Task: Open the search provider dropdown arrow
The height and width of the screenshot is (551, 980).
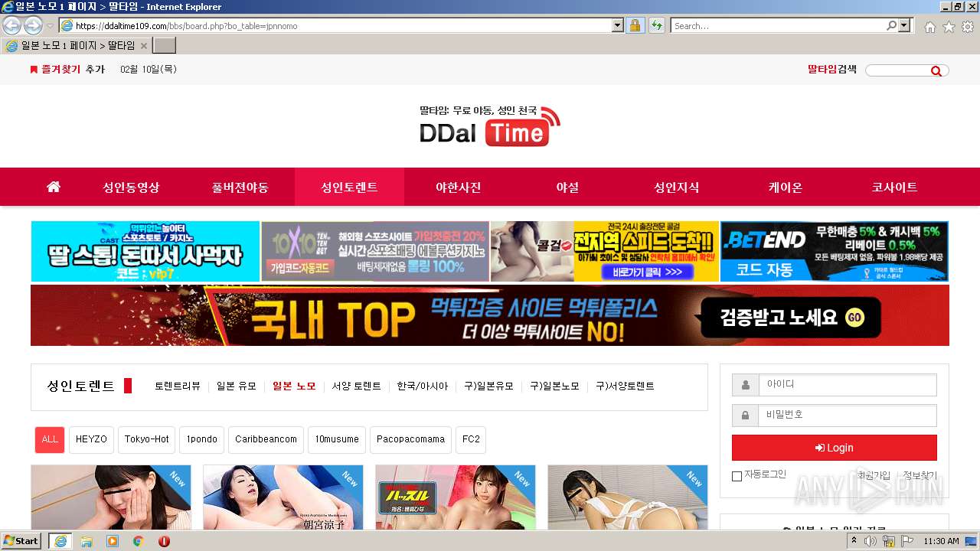Action: 904,26
